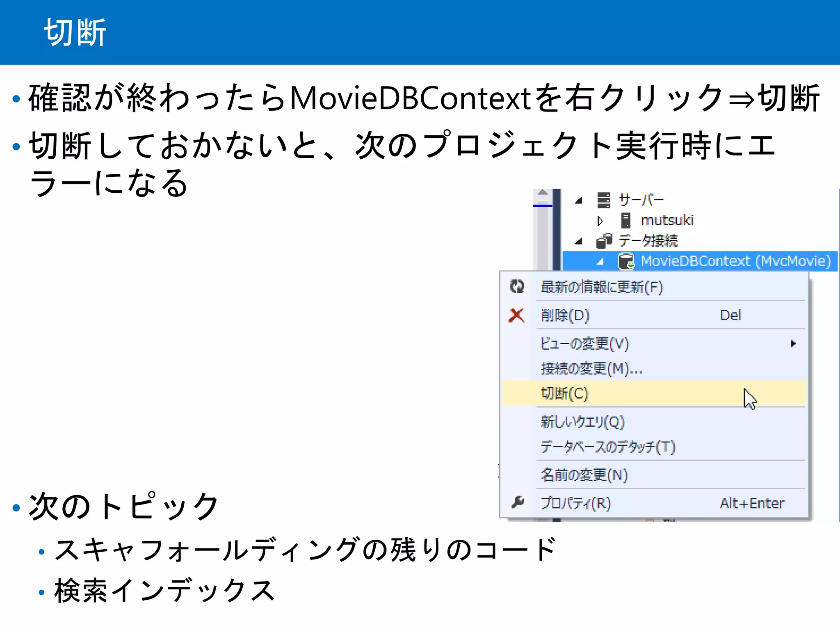Select the MovieDBContext (MvcMovie) tree row
This screenshot has width=840, height=630.
pyautogui.click(x=700, y=261)
